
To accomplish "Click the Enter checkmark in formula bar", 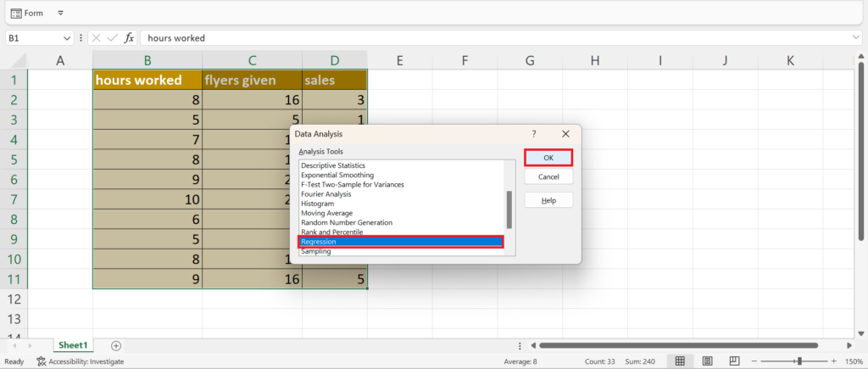I will pos(112,38).
